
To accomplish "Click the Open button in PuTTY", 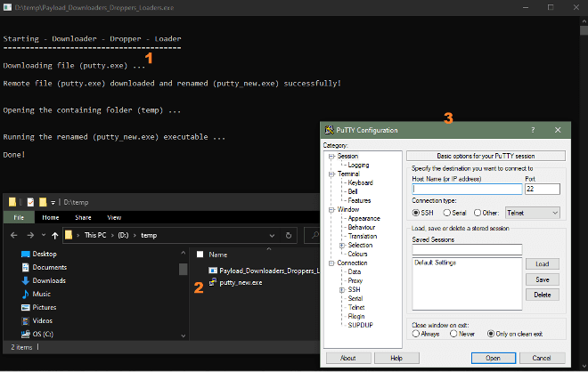I will pyautogui.click(x=494, y=358).
